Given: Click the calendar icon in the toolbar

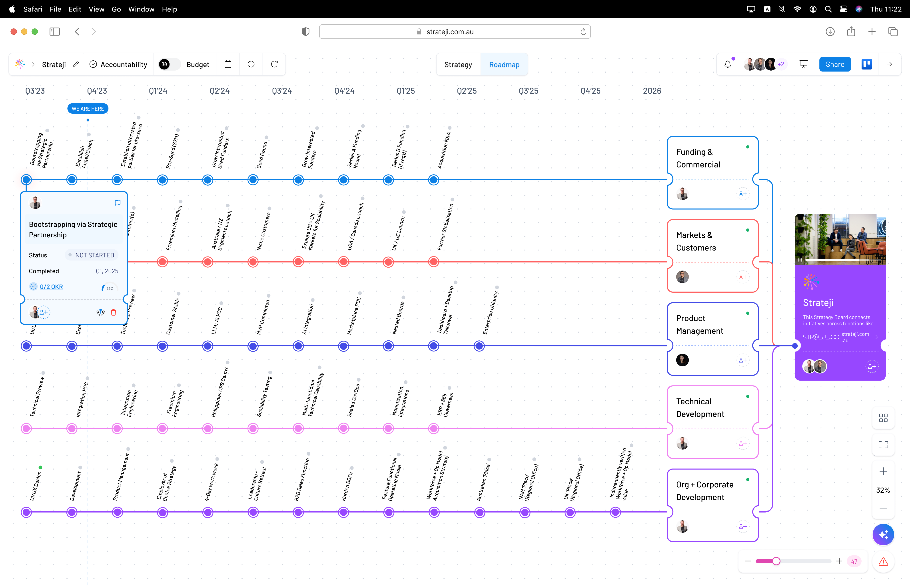Looking at the screenshot, I should 228,64.
